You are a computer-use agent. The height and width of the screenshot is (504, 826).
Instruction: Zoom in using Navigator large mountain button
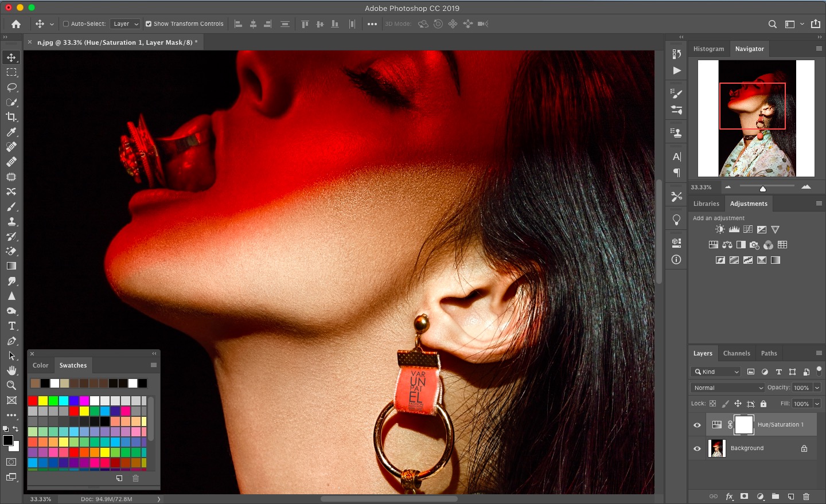(x=806, y=187)
